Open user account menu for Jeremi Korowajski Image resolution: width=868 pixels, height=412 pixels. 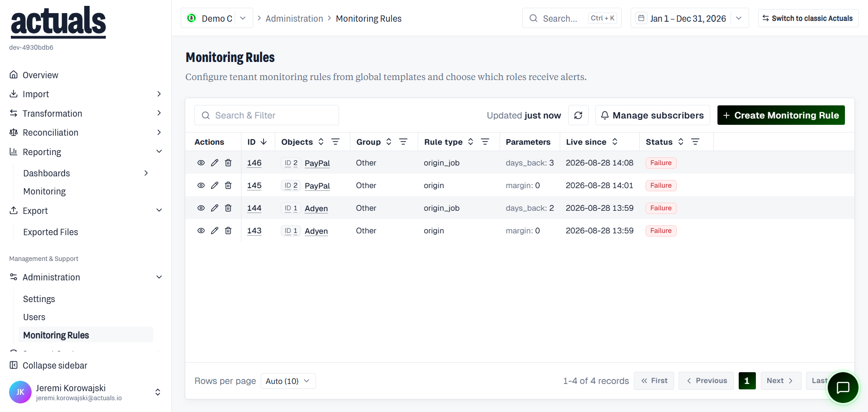pyautogui.click(x=85, y=392)
